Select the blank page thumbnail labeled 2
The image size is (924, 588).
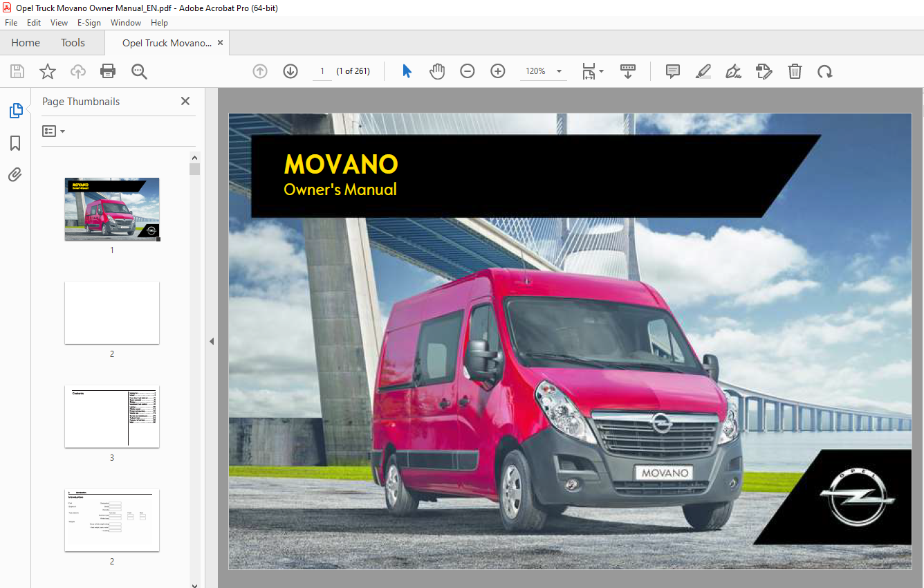[x=112, y=313]
